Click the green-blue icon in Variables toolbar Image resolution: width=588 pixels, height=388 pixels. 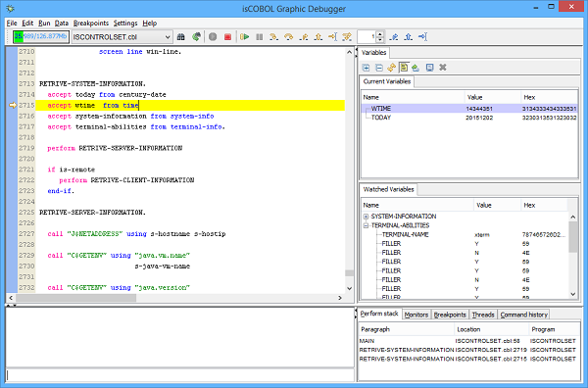coord(416,68)
